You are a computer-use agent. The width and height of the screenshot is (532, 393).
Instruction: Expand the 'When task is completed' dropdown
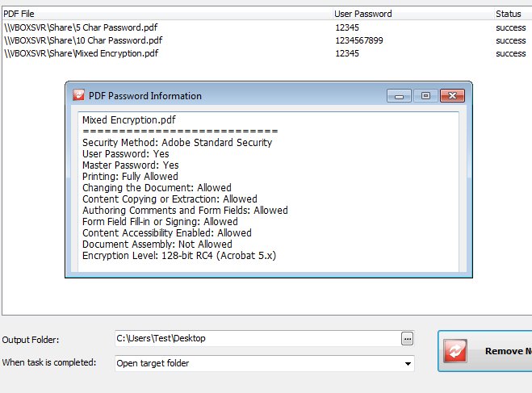pos(408,363)
